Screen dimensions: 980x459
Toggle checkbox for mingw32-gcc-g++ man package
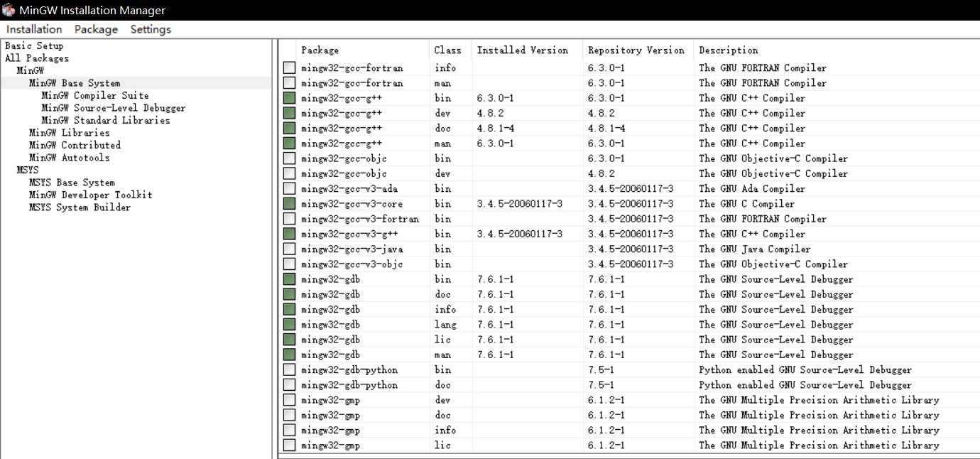point(289,144)
